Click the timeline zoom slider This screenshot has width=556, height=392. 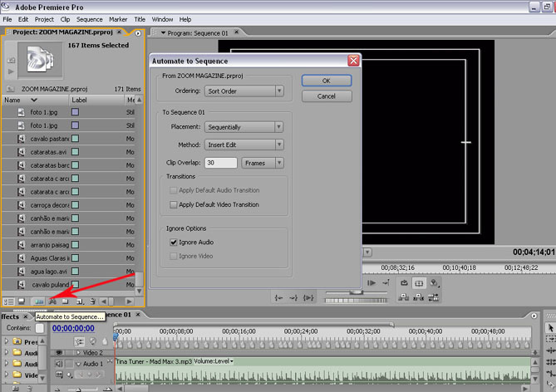tap(79, 389)
